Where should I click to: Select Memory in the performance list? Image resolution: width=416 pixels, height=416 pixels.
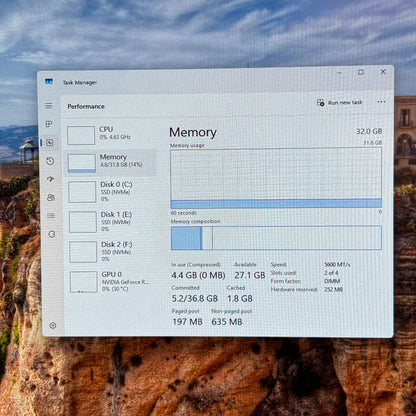click(111, 162)
